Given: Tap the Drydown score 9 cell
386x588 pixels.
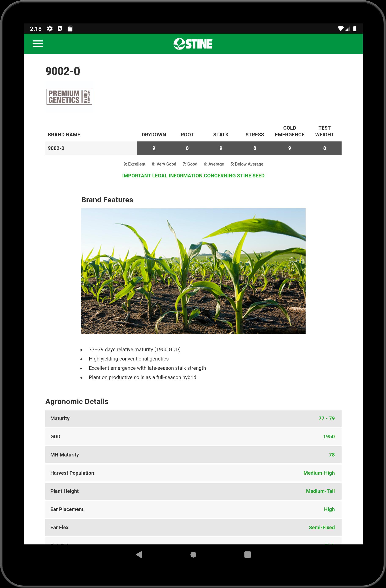Looking at the screenshot, I should click(x=154, y=148).
